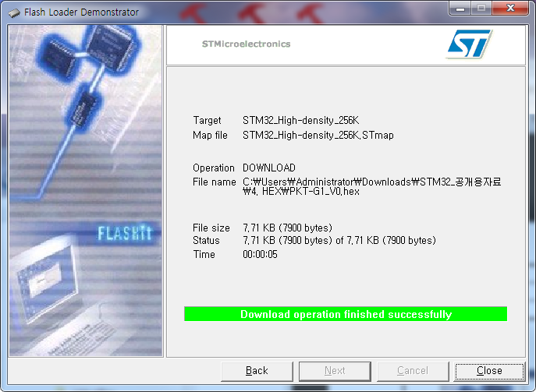This screenshot has width=536, height=392.
Task: Click the disabled Next button
Action: pyautogui.click(x=335, y=371)
